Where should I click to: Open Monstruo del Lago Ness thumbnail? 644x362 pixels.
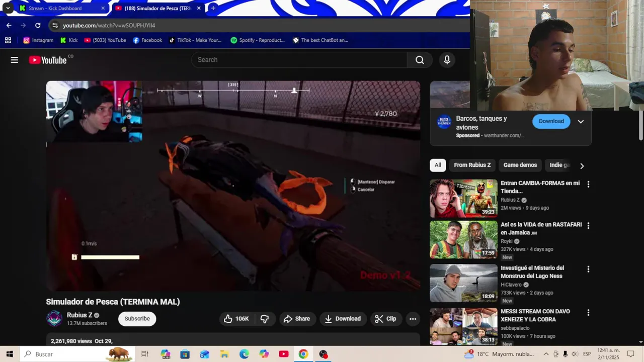[463, 283]
